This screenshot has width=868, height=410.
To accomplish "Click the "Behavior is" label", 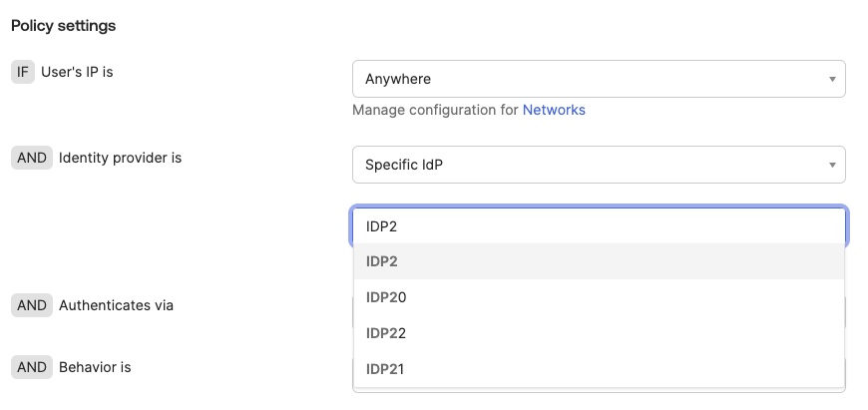I will 95,367.
